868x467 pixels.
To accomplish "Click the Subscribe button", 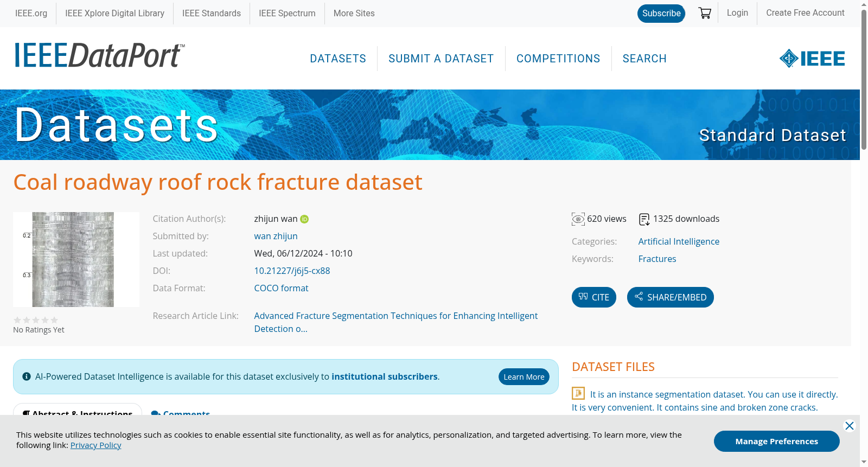I will 661,14.
